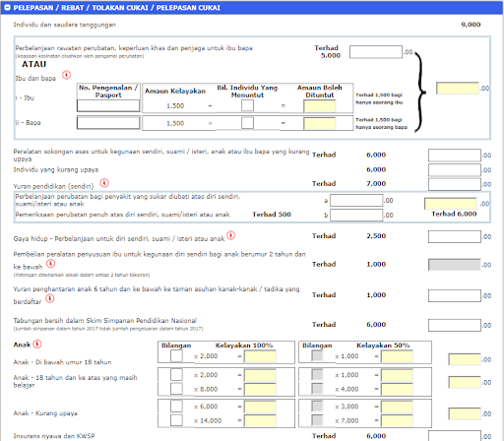The width and height of the screenshot is (504, 441).
Task: Click the ATAU label
Action: [34, 64]
